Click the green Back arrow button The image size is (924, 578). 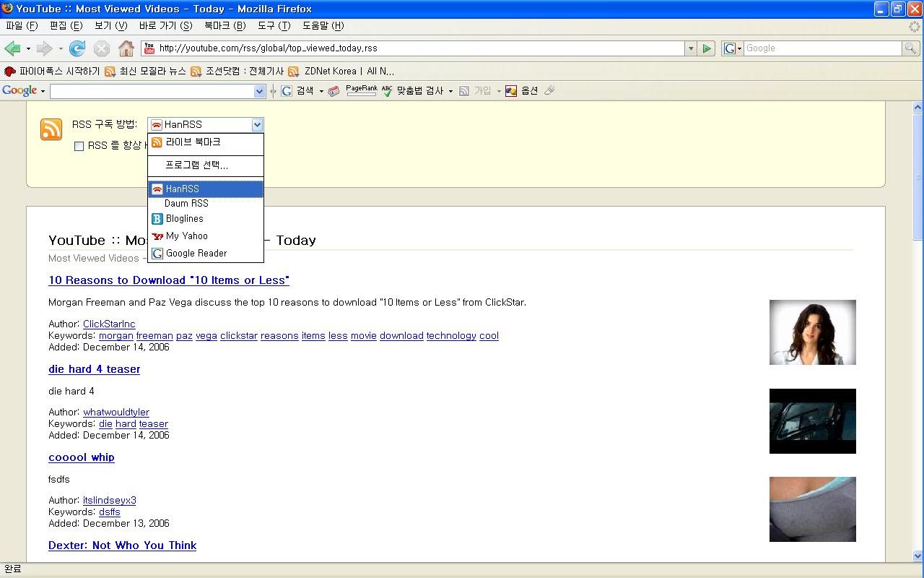point(12,48)
